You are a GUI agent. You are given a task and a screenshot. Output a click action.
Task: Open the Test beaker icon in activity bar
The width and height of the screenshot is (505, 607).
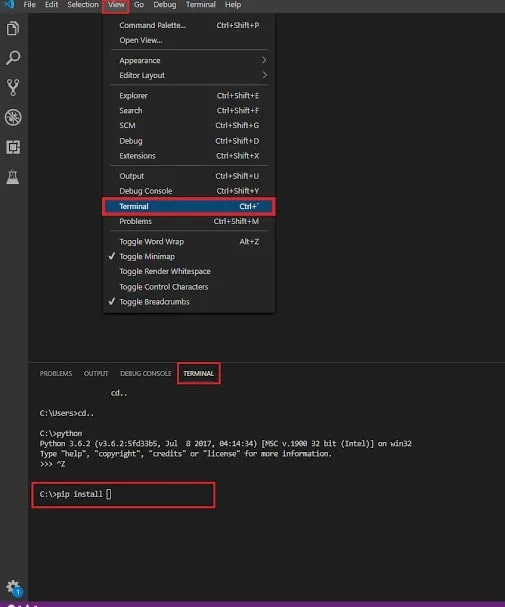point(13,177)
